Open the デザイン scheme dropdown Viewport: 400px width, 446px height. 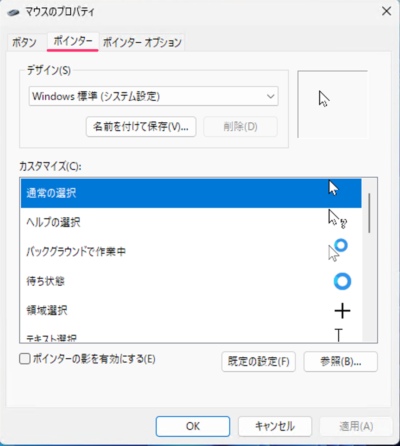coord(153,96)
